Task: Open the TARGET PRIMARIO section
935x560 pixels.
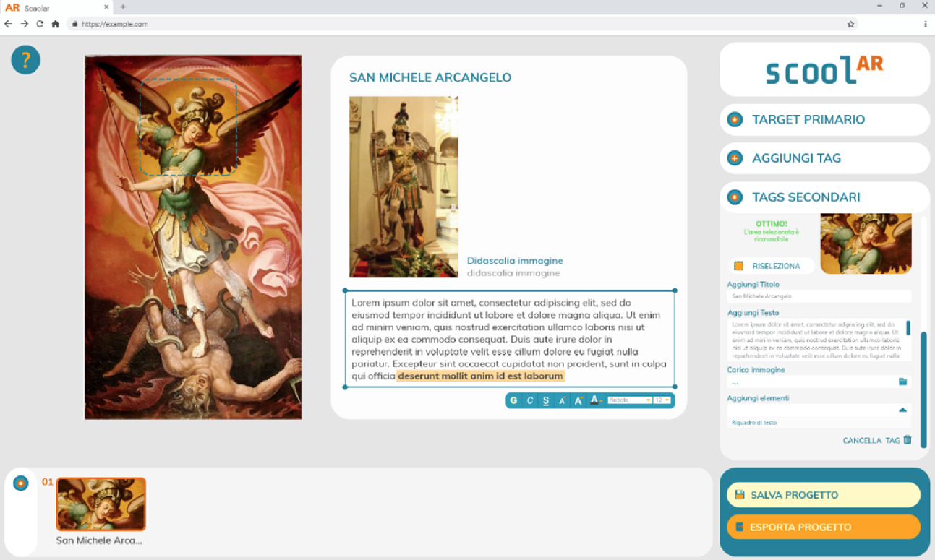Action: 824,120
